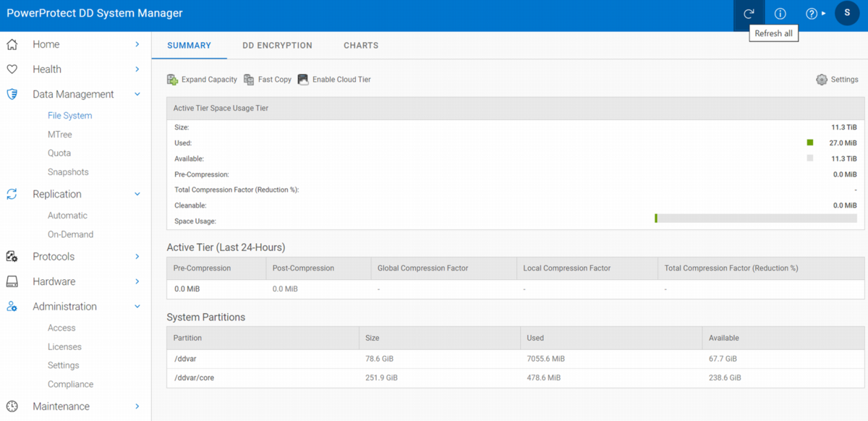Click the Used column header in partitions
Viewport: 868px width, 421px height.
611,338
